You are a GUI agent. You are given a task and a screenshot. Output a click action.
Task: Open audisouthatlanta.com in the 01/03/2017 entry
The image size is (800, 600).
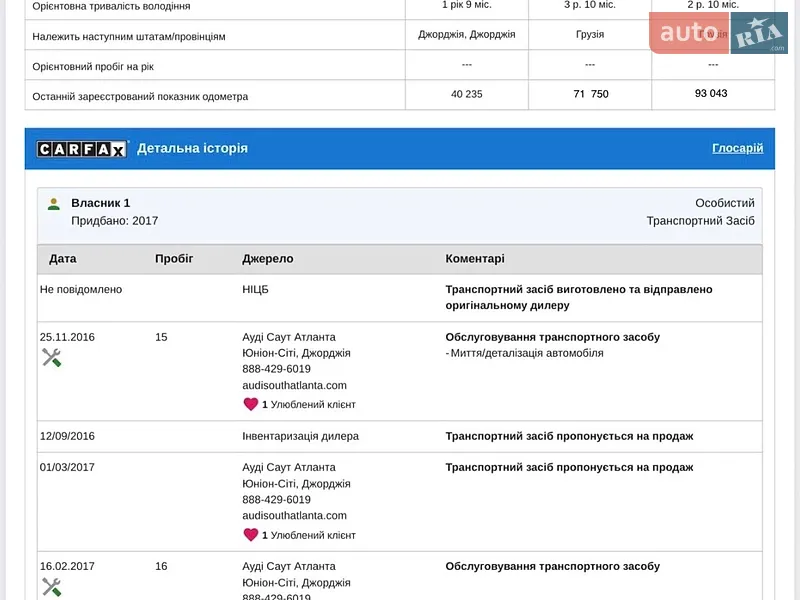pos(294,515)
